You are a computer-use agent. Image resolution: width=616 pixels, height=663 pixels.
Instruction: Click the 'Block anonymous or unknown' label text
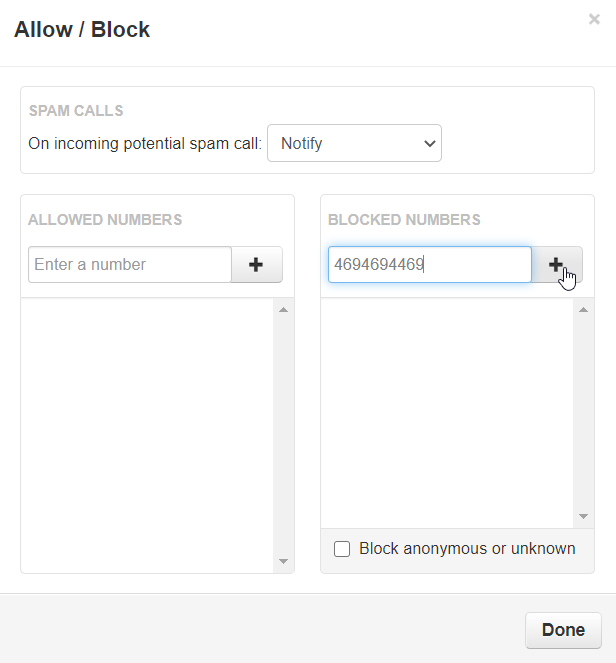(x=467, y=548)
